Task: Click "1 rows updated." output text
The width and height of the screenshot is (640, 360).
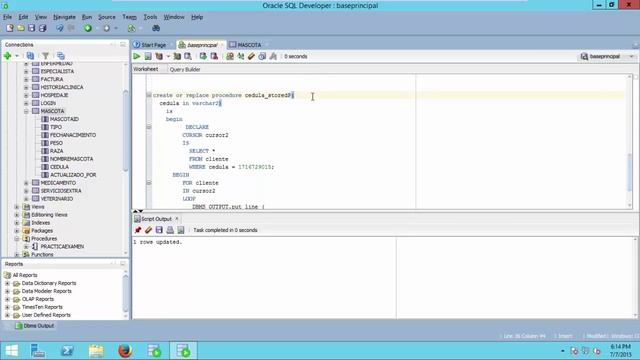Action: point(158,242)
